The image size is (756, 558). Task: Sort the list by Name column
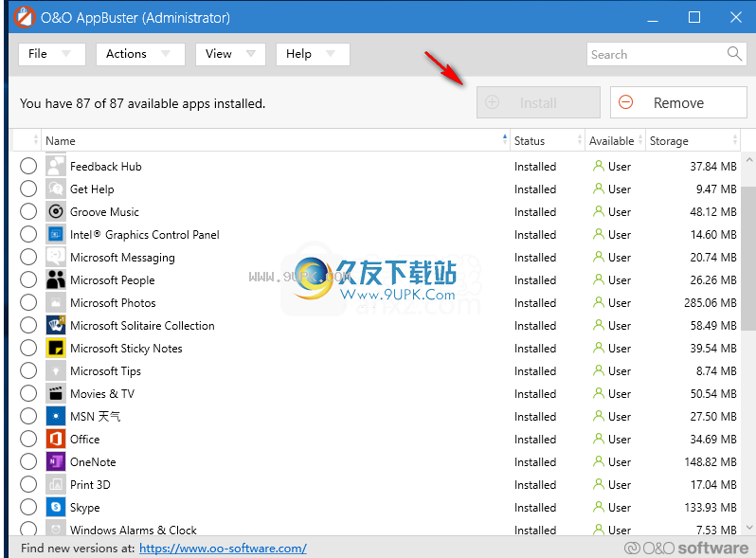276,140
